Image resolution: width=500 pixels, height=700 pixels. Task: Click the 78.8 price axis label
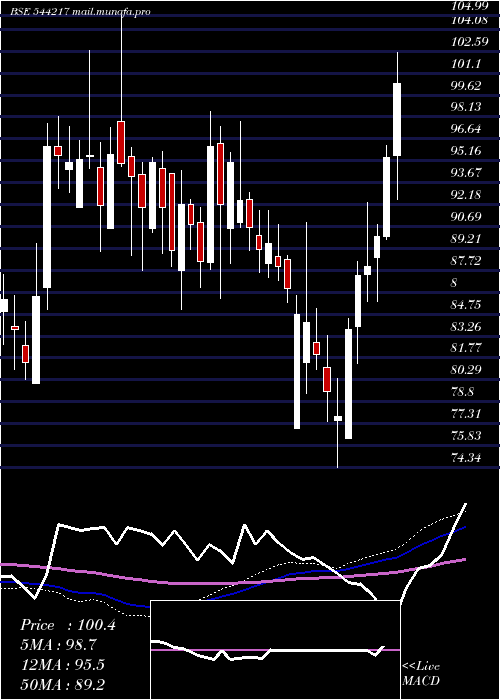click(463, 392)
